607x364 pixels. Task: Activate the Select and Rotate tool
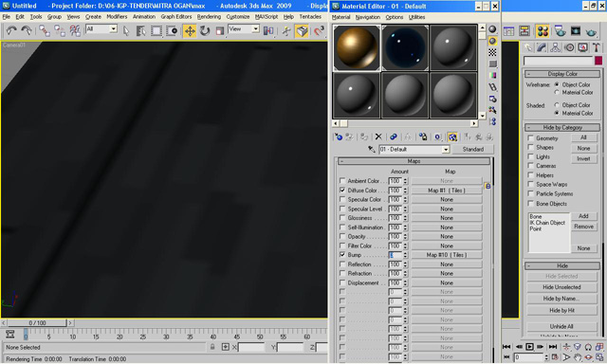[205, 30]
